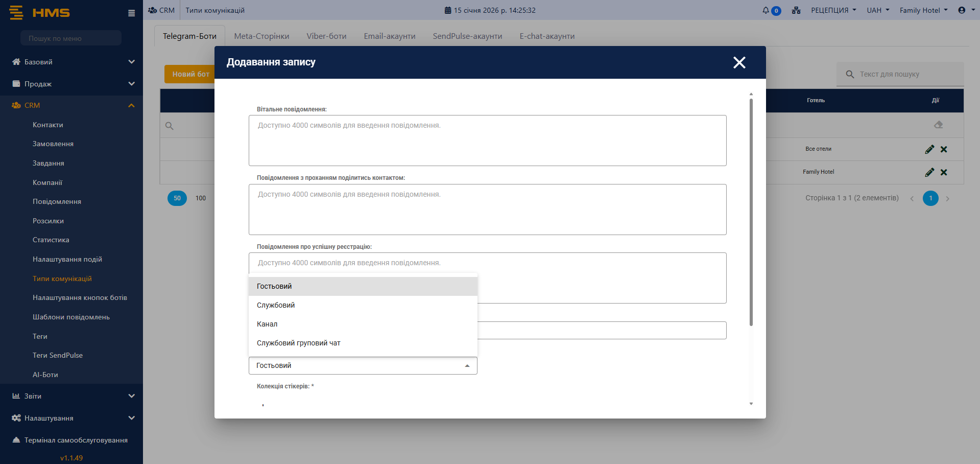The width and height of the screenshot is (980, 464).
Task: Open Шаблони повідомлень in sidebar
Action: point(71,317)
